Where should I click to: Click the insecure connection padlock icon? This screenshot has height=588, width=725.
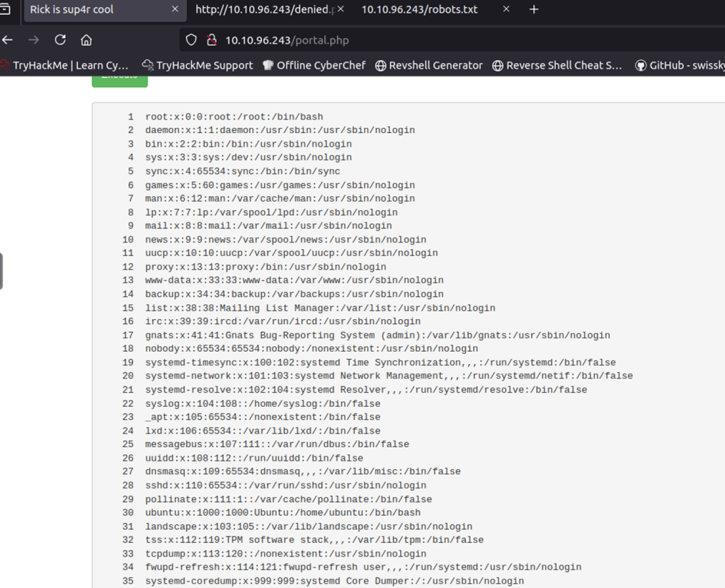click(210, 40)
